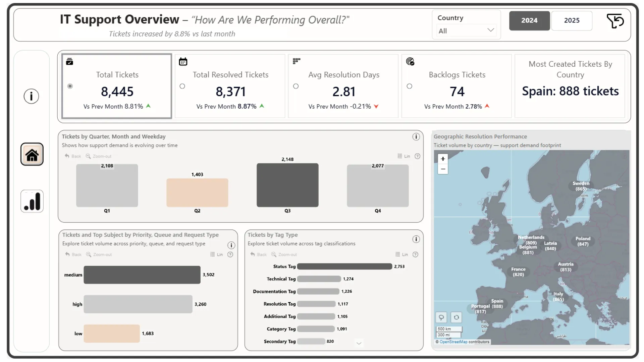
Task: Select the Backlogs Tickets radio button
Action: (409, 86)
